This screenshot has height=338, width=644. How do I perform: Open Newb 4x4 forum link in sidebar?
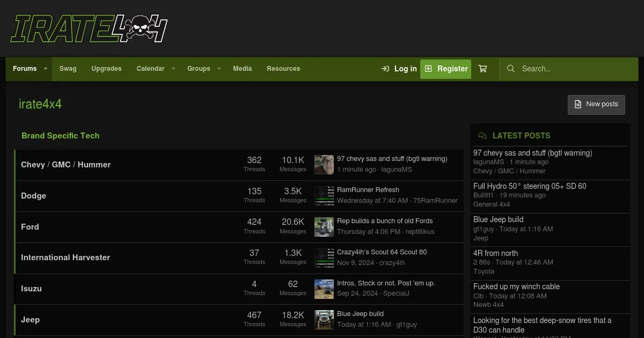[488, 305]
